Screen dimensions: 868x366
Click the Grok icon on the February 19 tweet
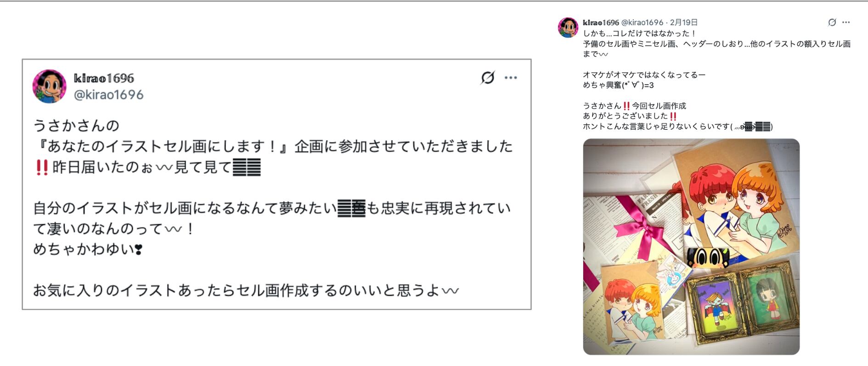coord(832,22)
